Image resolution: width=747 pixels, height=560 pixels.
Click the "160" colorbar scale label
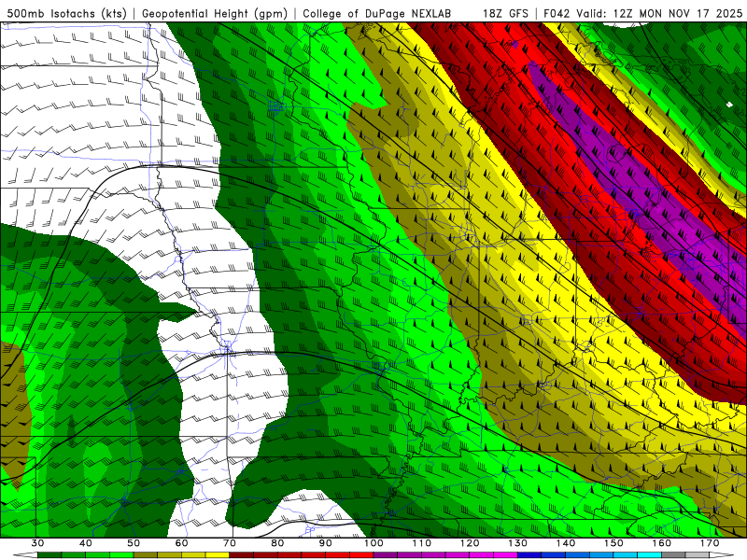(x=661, y=543)
